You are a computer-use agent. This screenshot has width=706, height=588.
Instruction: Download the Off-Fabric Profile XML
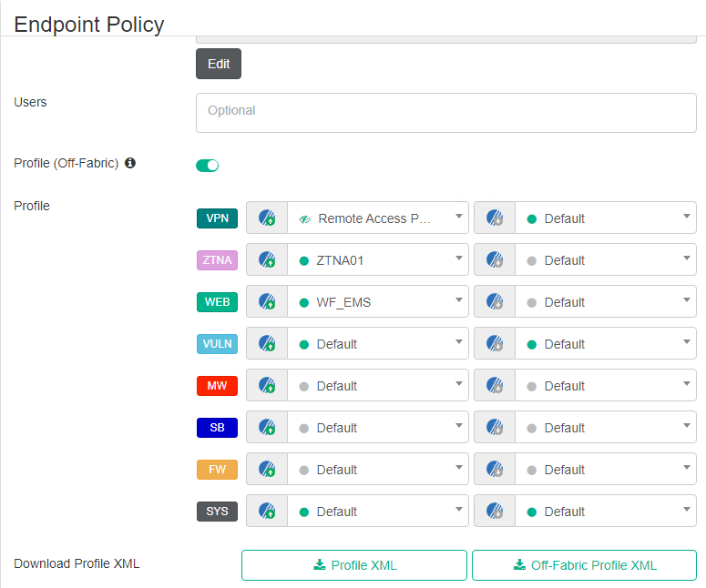tap(585, 565)
